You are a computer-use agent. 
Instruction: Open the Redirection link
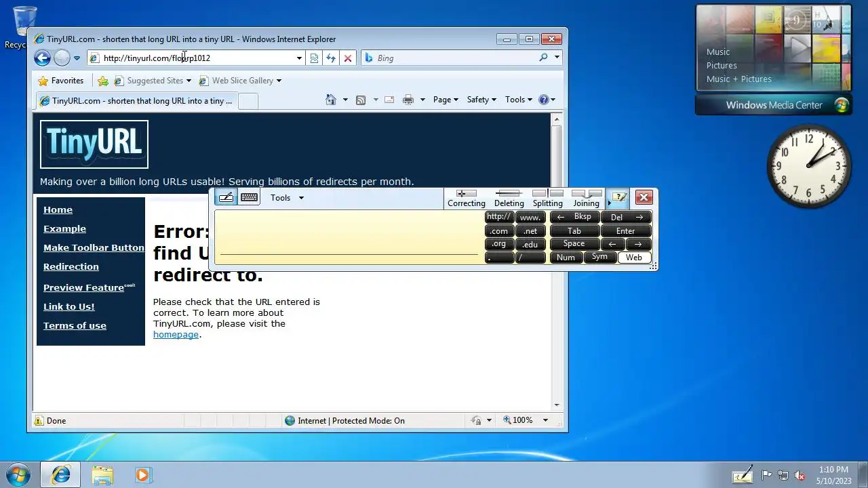71,267
